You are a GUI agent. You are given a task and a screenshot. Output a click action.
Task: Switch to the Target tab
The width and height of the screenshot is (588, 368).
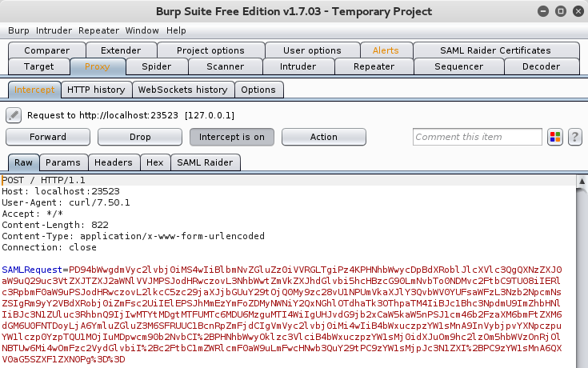point(38,66)
